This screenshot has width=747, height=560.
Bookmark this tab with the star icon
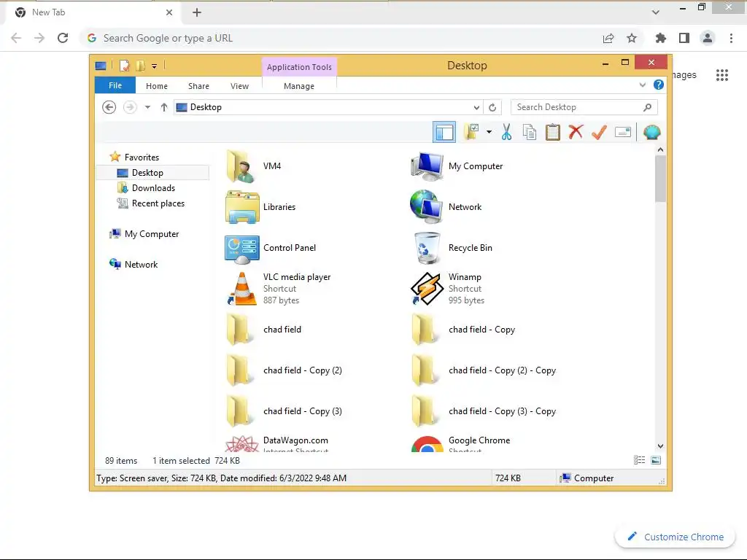click(x=631, y=38)
